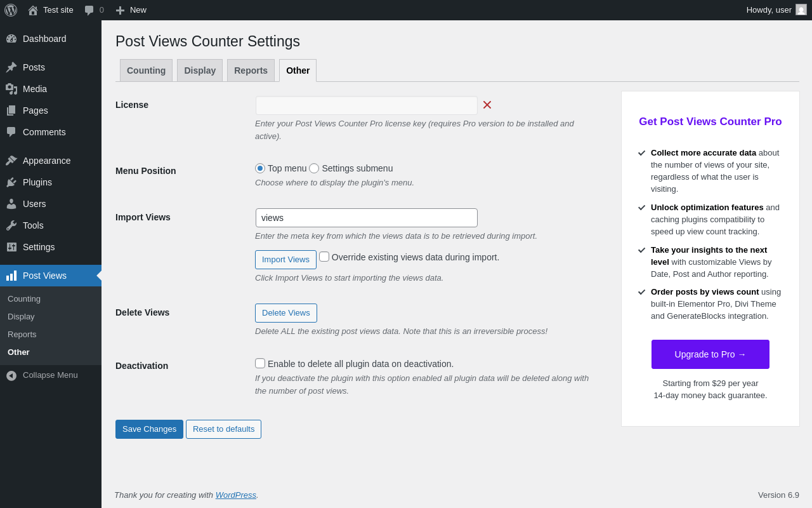Open the New content menu
This screenshot has height=508, width=812.
pyautogui.click(x=131, y=10)
